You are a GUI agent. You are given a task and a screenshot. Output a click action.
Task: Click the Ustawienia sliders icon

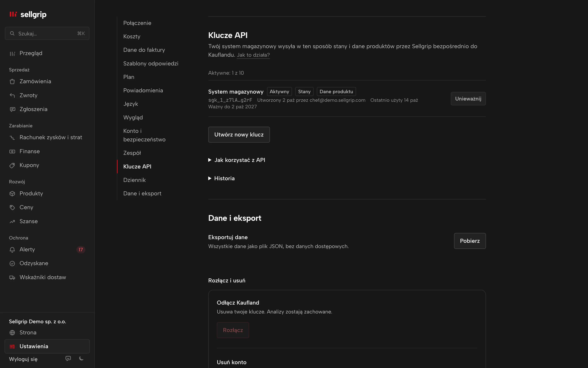point(12,346)
